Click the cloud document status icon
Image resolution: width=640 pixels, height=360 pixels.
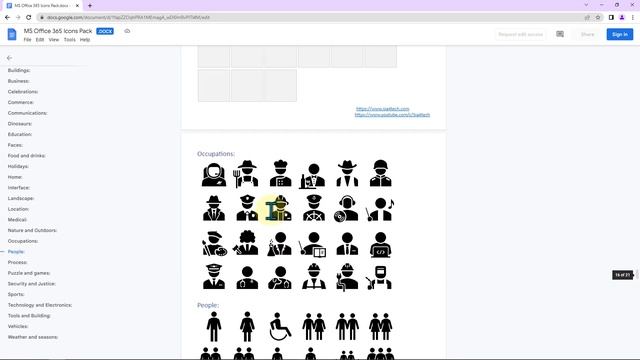127,31
